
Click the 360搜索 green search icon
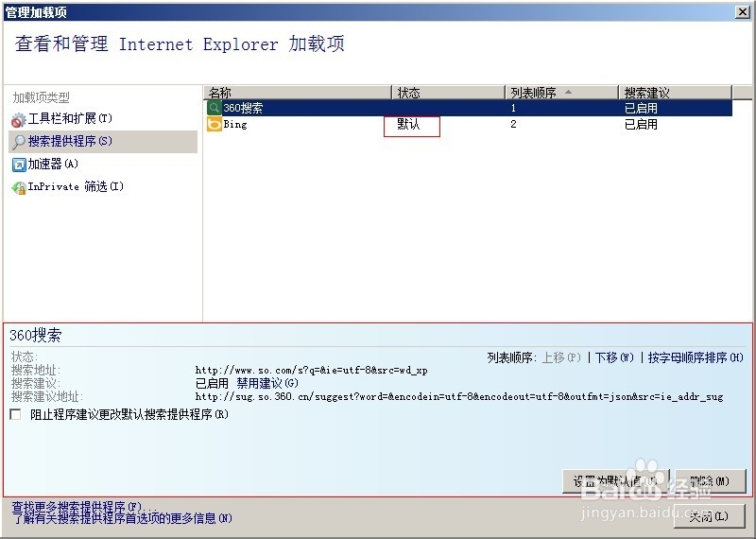click(x=215, y=108)
